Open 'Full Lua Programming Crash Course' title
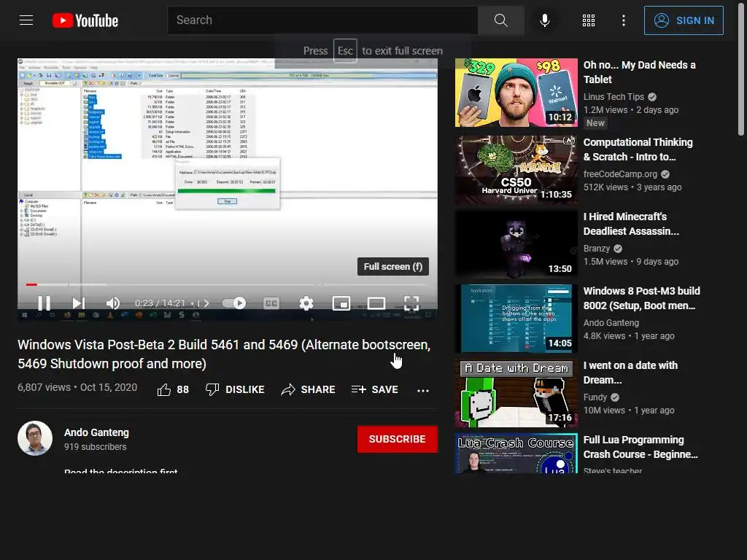Image resolution: width=747 pixels, height=560 pixels. point(640,447)
